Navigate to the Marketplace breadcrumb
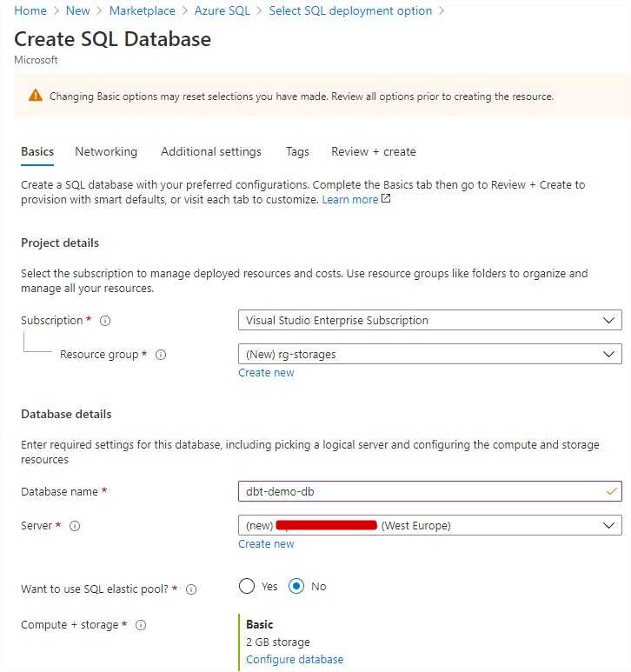Viewport: 631px width, 672px height. click(x=143, y=10)
